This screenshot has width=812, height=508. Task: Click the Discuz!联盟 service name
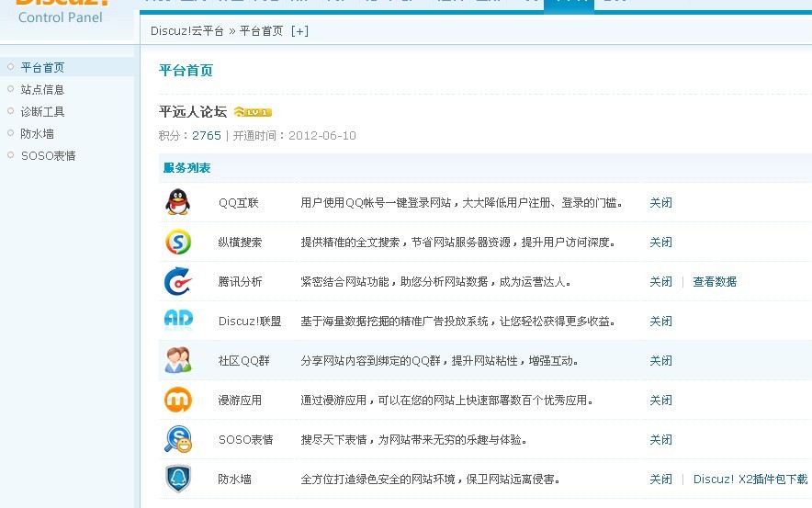coord(250,322)
